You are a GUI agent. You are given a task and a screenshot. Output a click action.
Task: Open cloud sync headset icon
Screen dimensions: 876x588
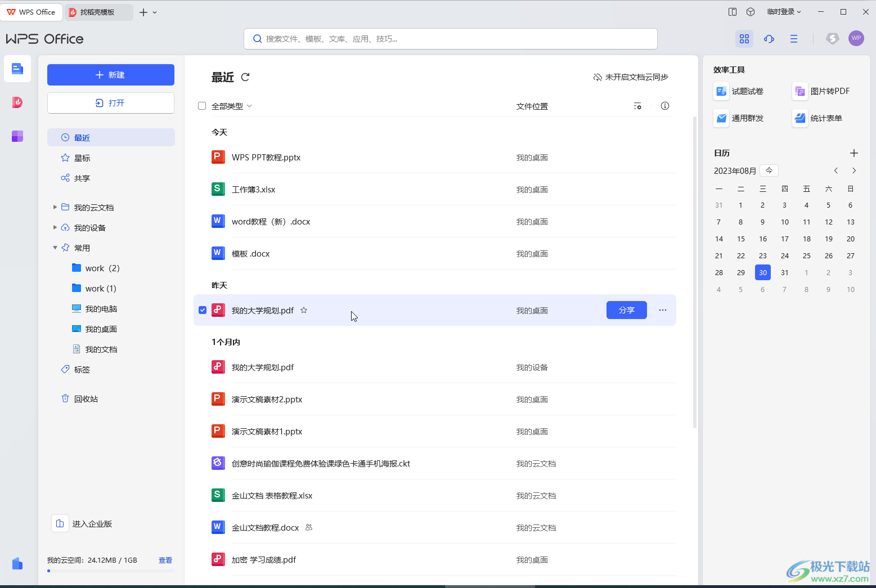pos(769,39)
